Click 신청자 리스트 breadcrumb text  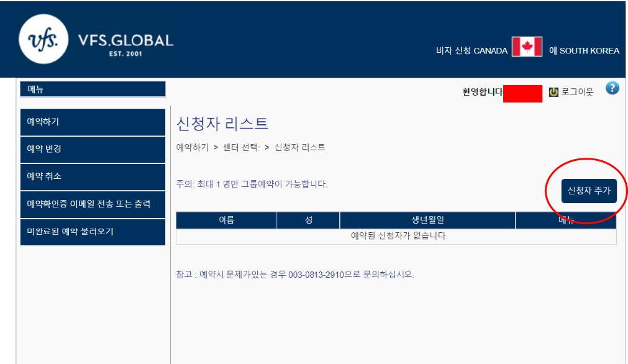299,147
